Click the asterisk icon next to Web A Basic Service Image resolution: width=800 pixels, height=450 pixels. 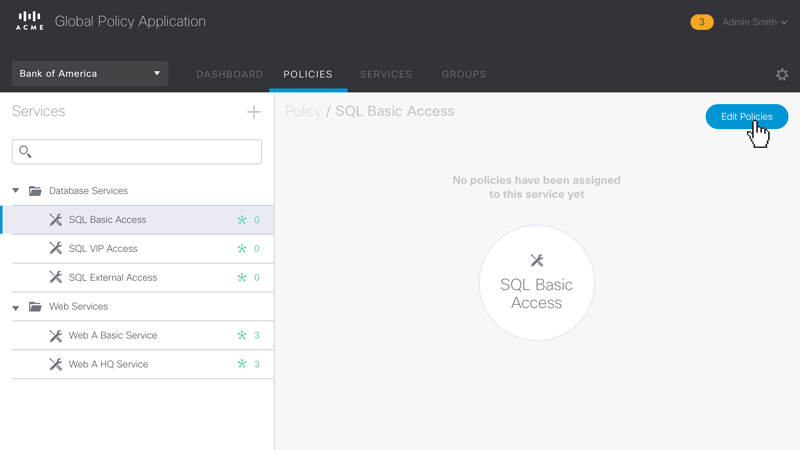pos(242,335)
